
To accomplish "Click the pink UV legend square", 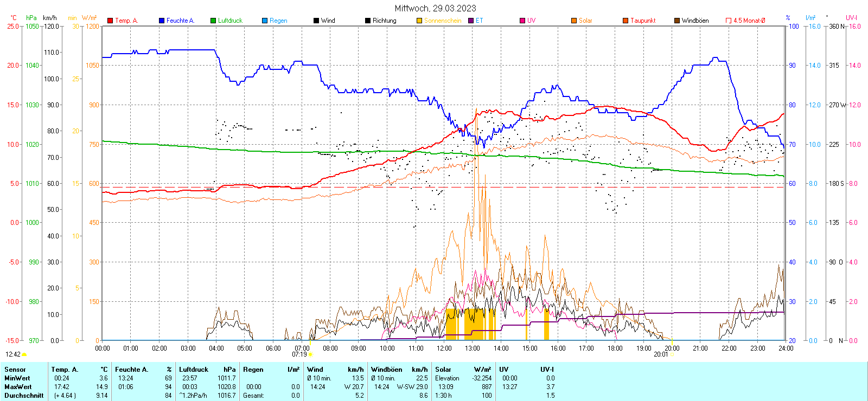I will pyautogui.click(x=522, y=21).
